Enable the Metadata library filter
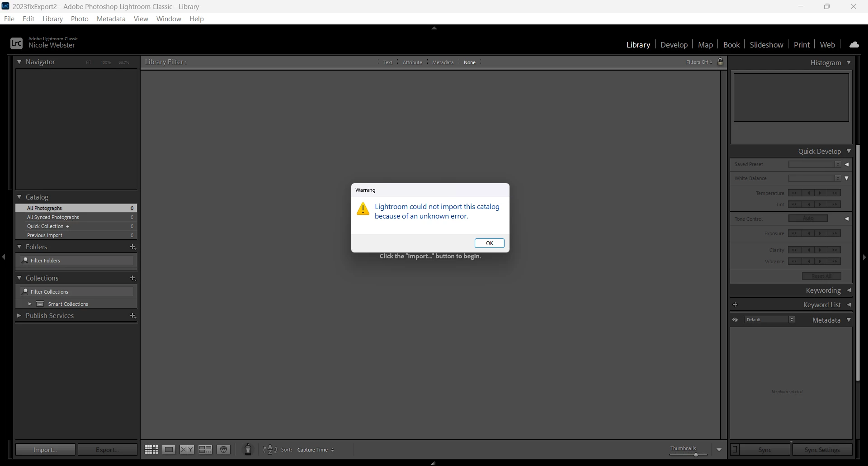868x466 pixels. 443,62
